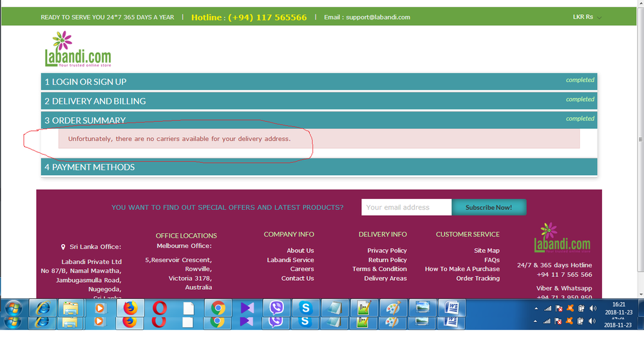
Task: Click volume speaker tray icon, upper taskbar row
Action: [592, 308]
